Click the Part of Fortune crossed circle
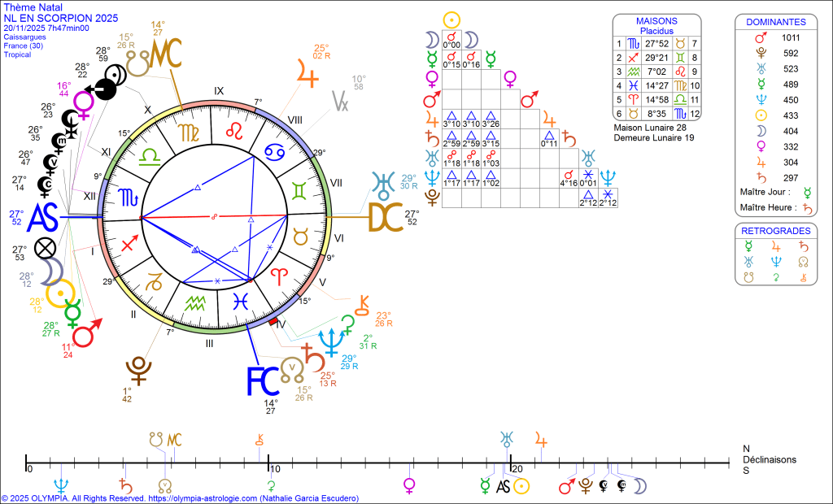The width and height of the screenshot is (833, 504). (46, 248)
